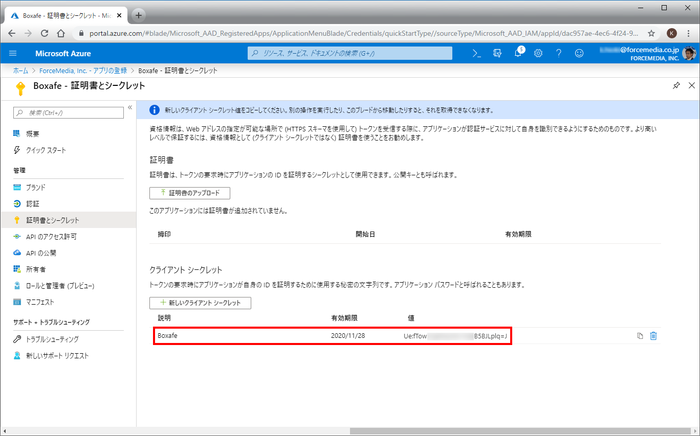
Task: Open ブランド menu item
Action: click(36, 187)
